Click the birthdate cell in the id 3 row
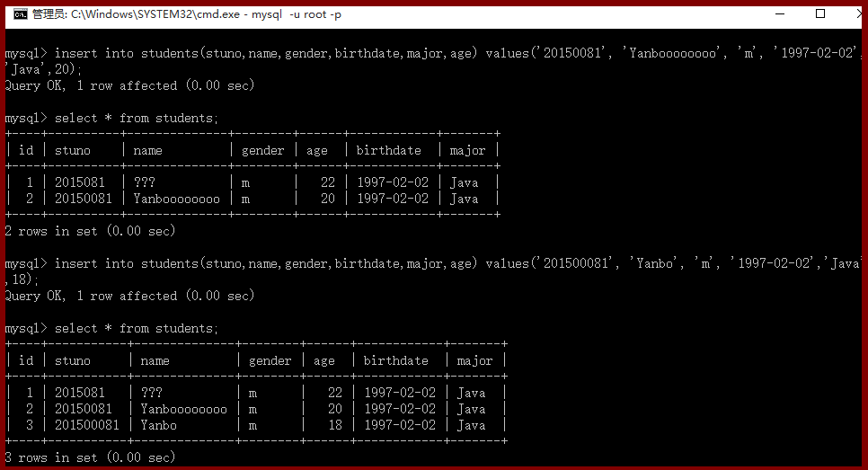The height and width of the screenshot is (470, 868). click(x=400, y=425)
